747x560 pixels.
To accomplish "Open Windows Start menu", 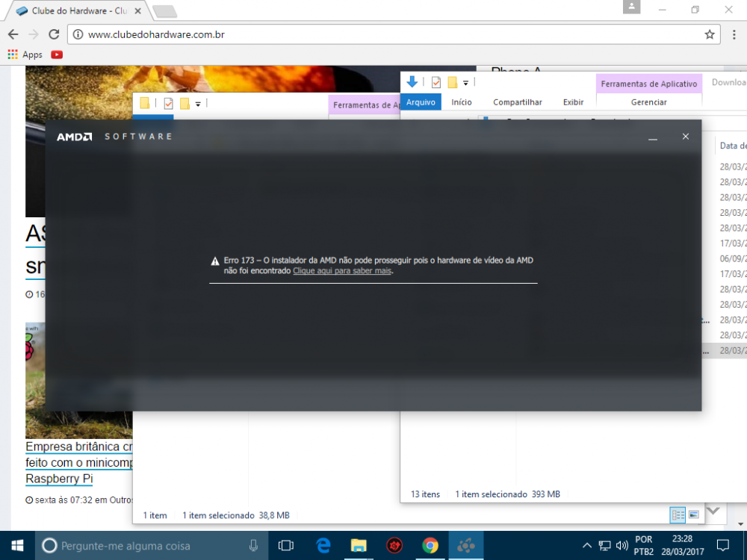I will 17,546.
